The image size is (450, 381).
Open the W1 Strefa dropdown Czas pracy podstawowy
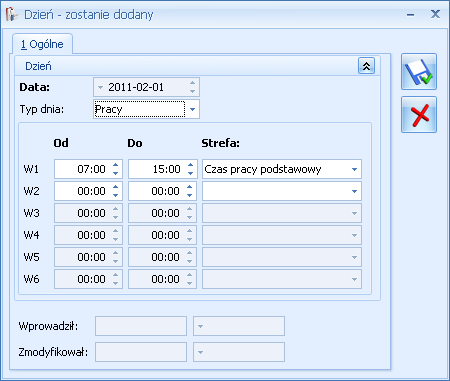[x=354, y=169]
